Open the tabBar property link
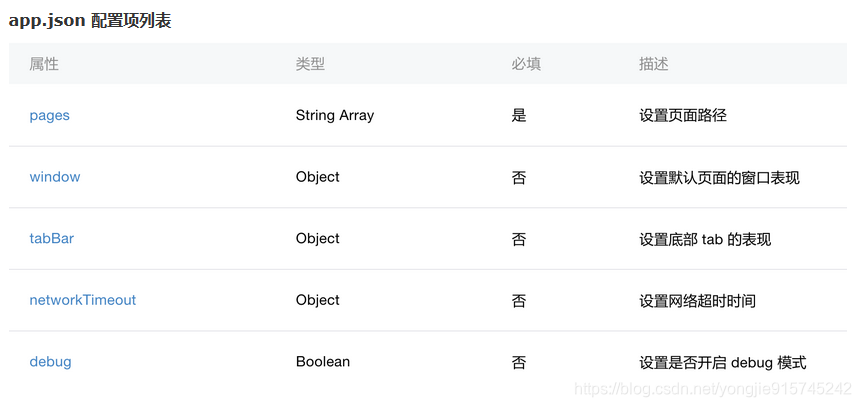Viewport: 861px width, 407px height. pos(52,238)
